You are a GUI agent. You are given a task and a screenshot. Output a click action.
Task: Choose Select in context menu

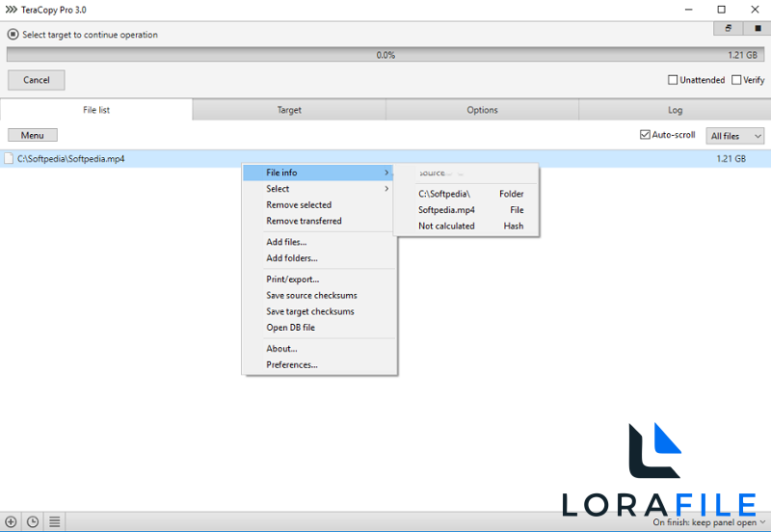click(320, 189)
